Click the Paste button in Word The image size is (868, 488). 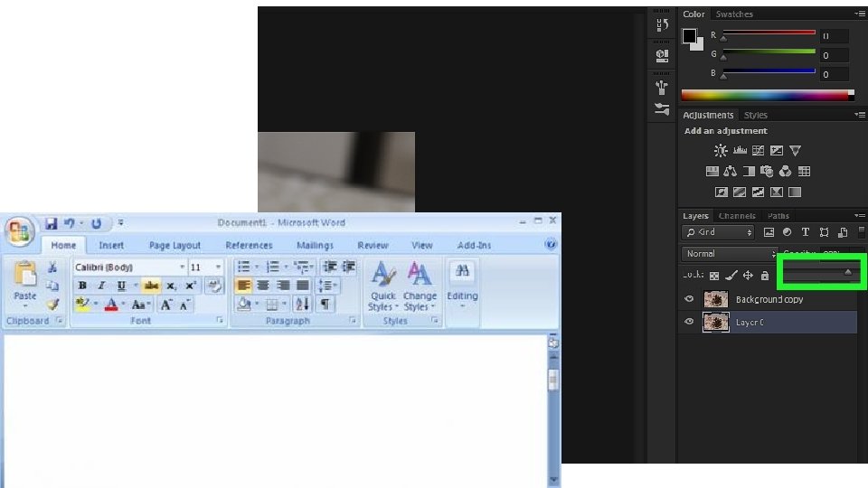(25, 284)
